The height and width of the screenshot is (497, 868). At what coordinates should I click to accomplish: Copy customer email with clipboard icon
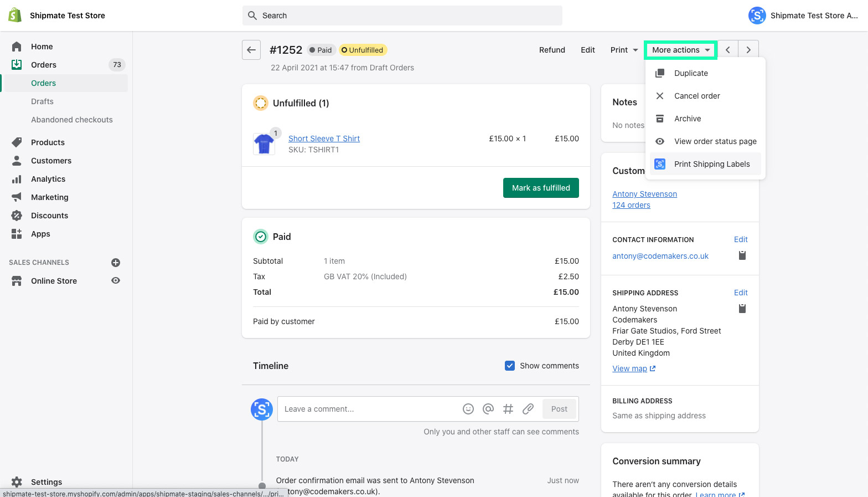[742, 255]
